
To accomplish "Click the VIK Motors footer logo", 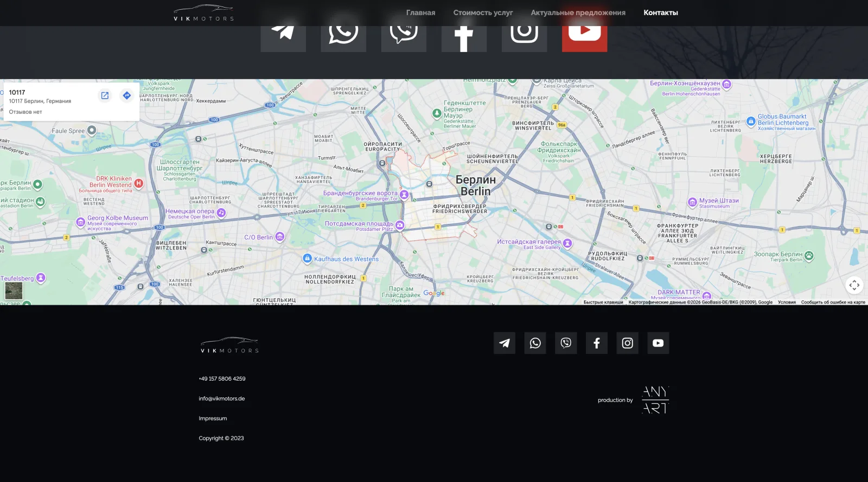I will pos(229,345).
